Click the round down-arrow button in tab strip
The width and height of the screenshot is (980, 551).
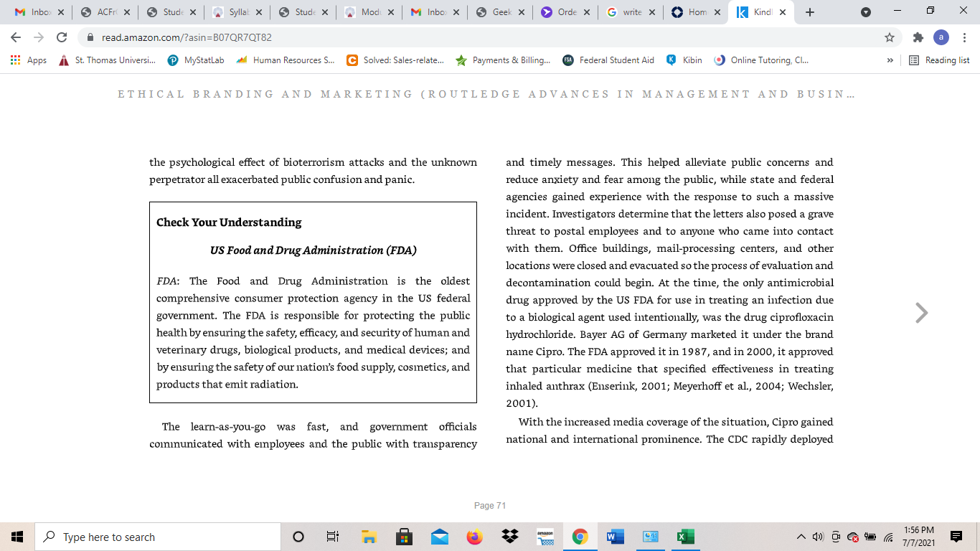(x=866, y=12)
